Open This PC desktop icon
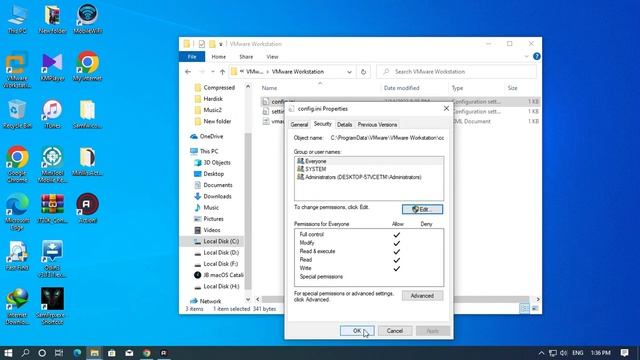This screenshot has width=640, height=360. [x=17, y=20]
